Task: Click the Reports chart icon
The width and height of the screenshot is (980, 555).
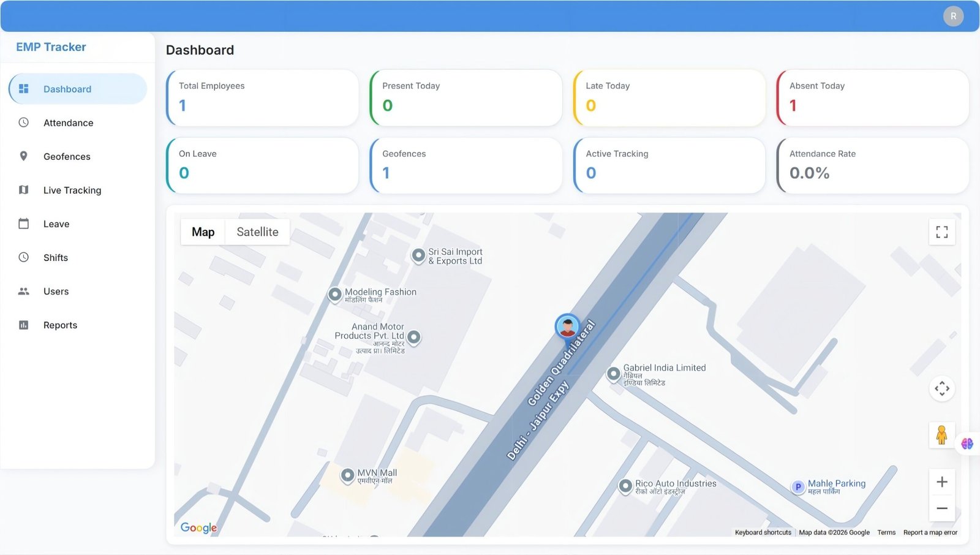Action: click(x=24, y=325)
